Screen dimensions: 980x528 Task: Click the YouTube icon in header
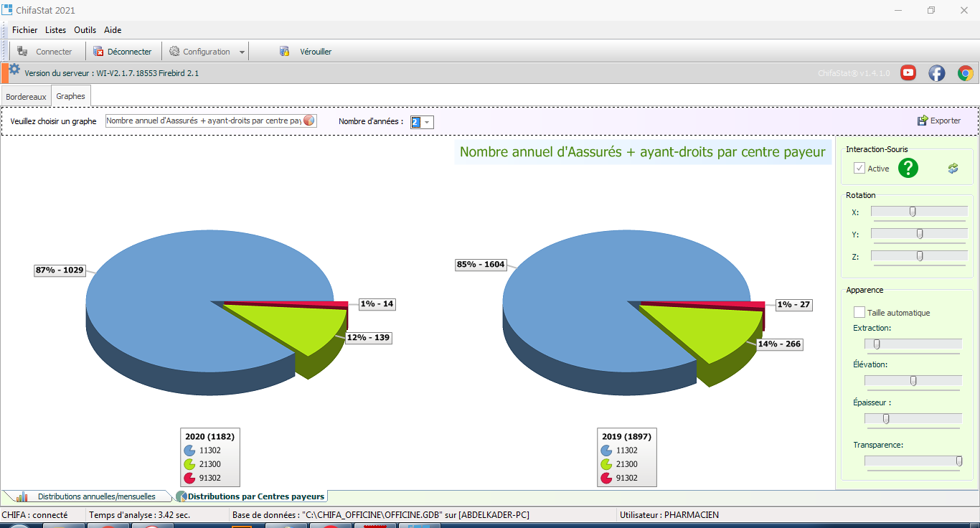point(908,72)
